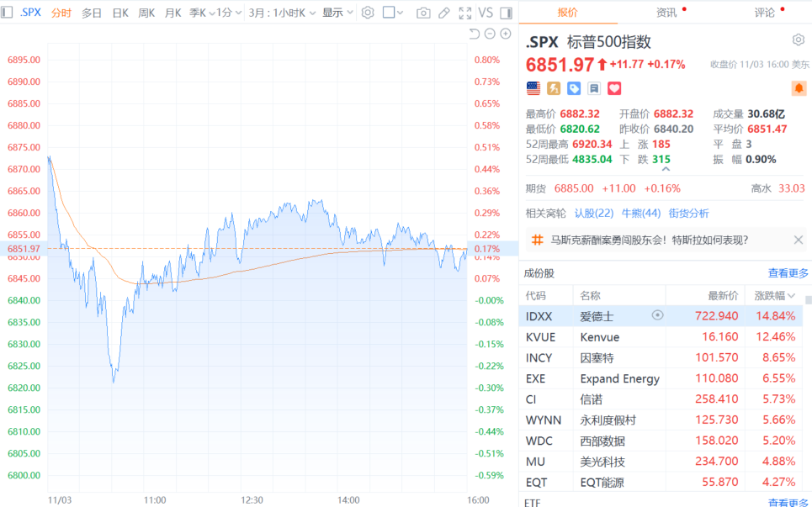This screenshot has height=507, width=812.
Task: Open 认股(22) warrants link
Action: click(594, 214)
